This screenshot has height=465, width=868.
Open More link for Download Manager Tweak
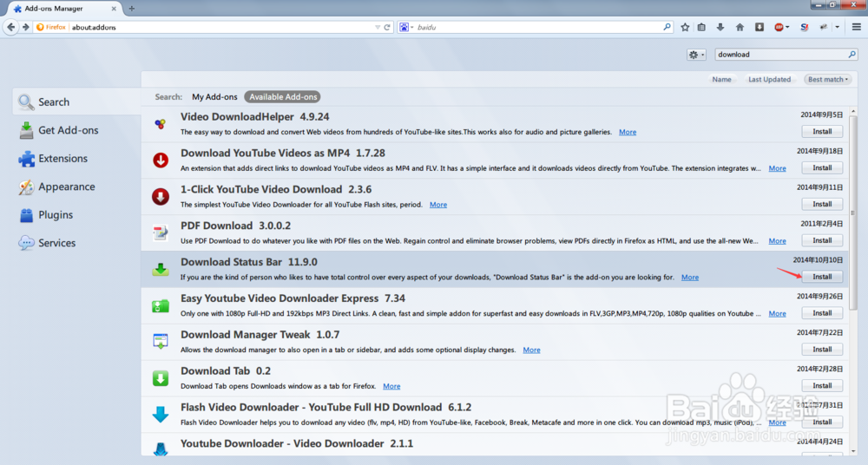click(531, 350)
